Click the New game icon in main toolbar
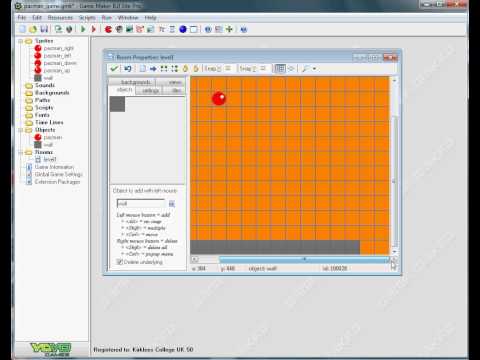The height and width of the screenshot is (360, 480). tap(23, 29)
